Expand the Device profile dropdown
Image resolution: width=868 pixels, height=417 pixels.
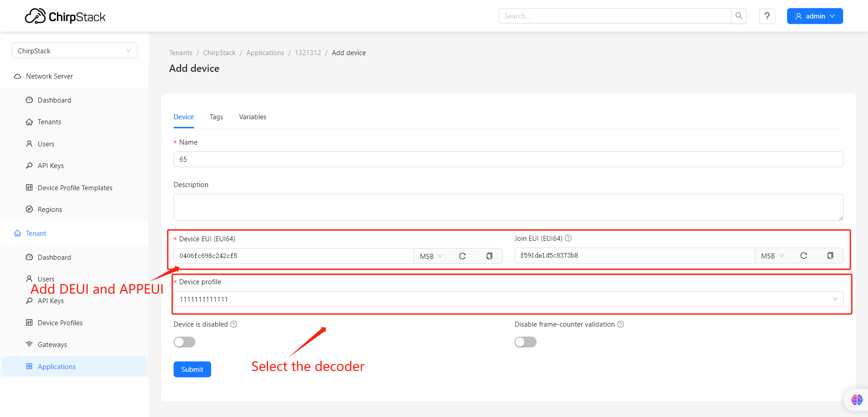508,299
